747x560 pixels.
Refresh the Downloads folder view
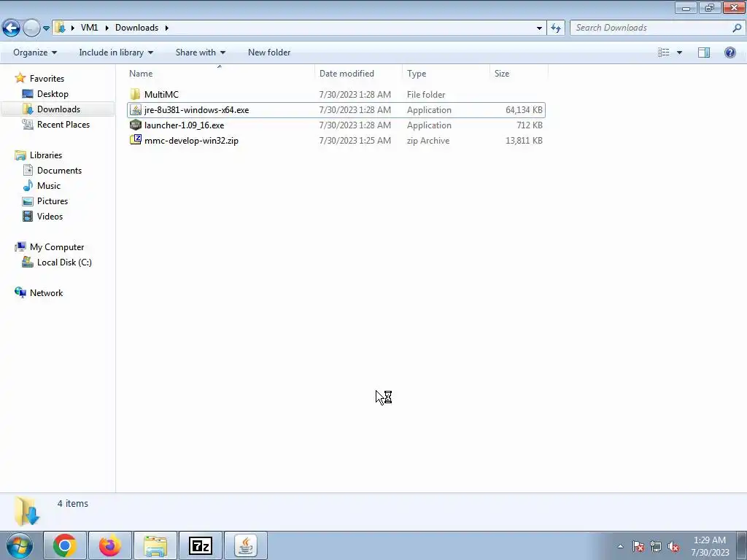point(556,28)
